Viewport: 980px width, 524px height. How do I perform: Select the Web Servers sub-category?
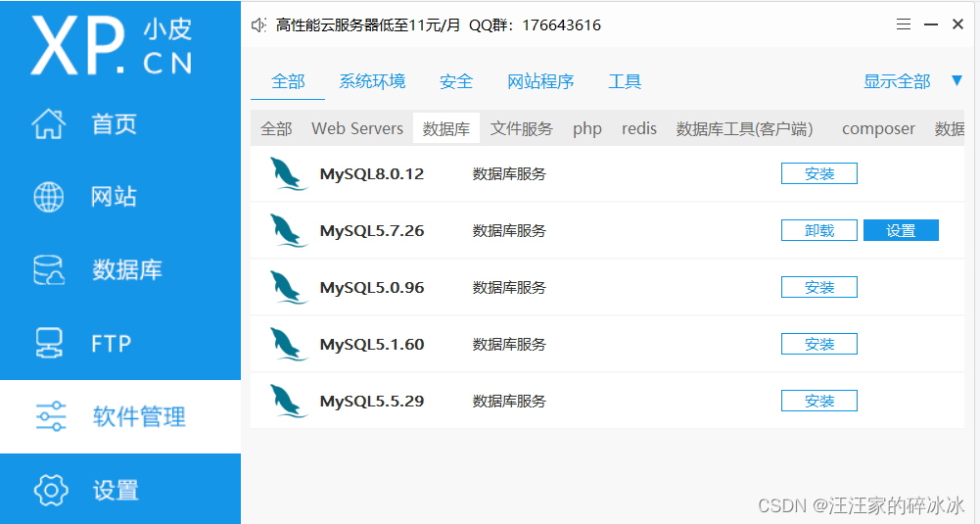(x=357, y=129)
